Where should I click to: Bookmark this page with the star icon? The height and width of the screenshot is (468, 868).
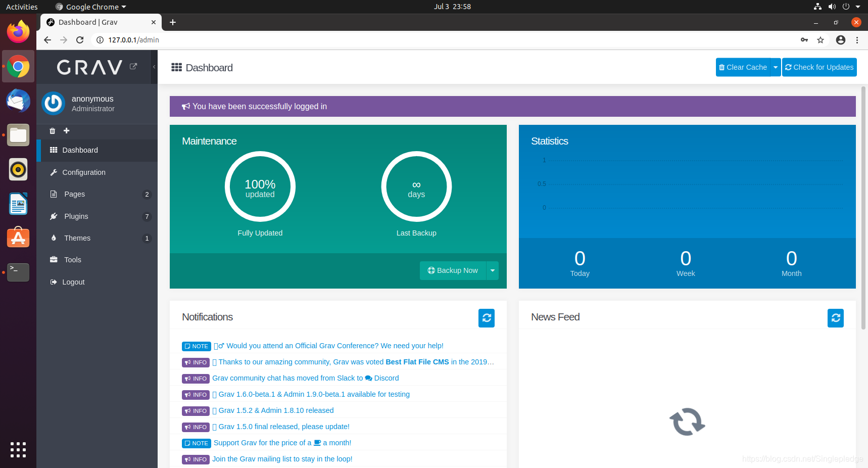pyautogui.click(x=821, y=40)
